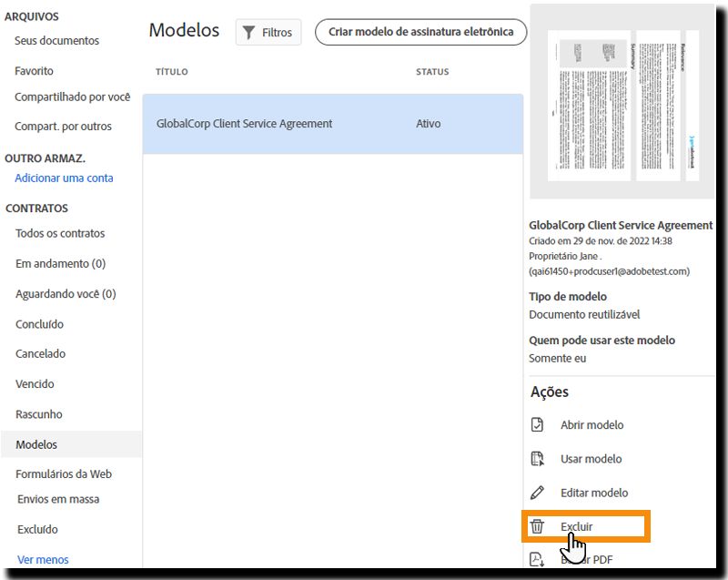Open Excluído in sidebar

[x=37, y=529]
